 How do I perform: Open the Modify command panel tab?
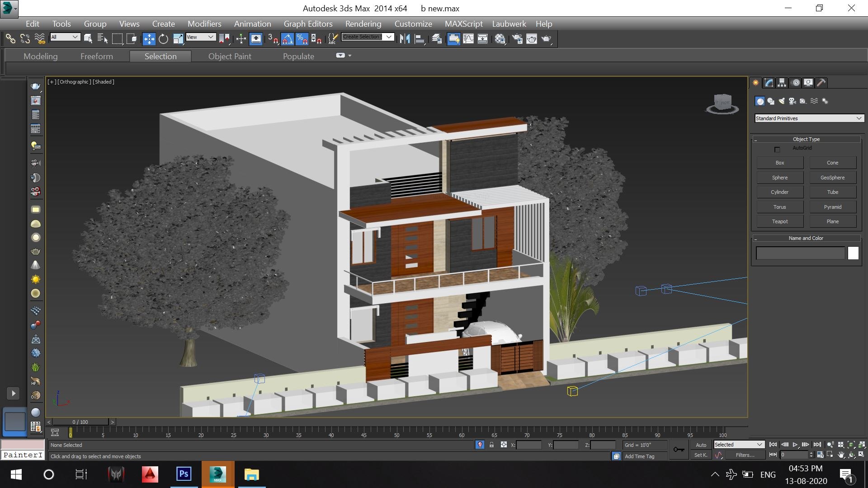click(769, 83)
